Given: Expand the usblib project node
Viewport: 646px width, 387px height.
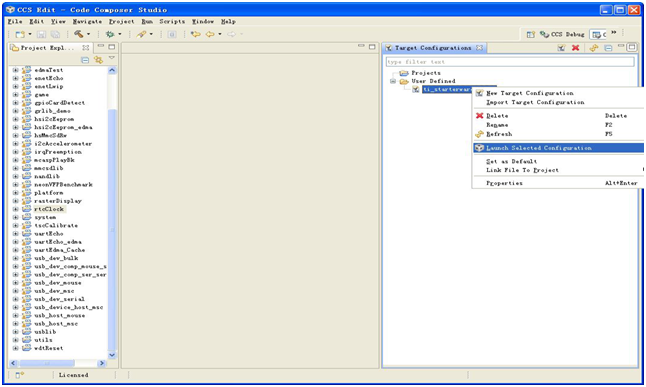Looking at the screenshot, I should (15, 331).
